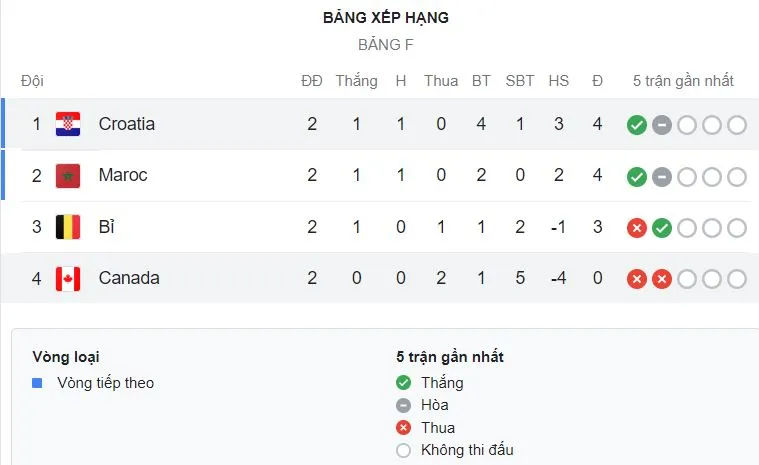Screen dimensions: 759x465
Task: Click the Maroc flag icon
Action: click(68, 176)
